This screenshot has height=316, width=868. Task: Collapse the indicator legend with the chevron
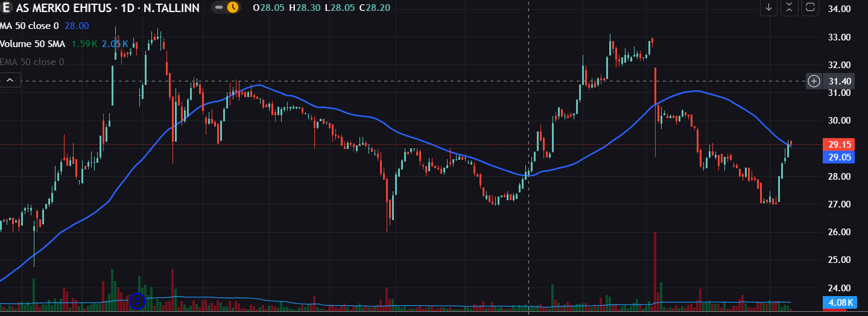10,80
